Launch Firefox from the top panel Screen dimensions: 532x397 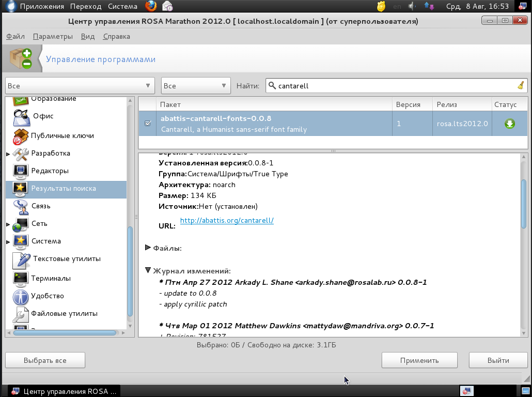click(x=151, y=6)
